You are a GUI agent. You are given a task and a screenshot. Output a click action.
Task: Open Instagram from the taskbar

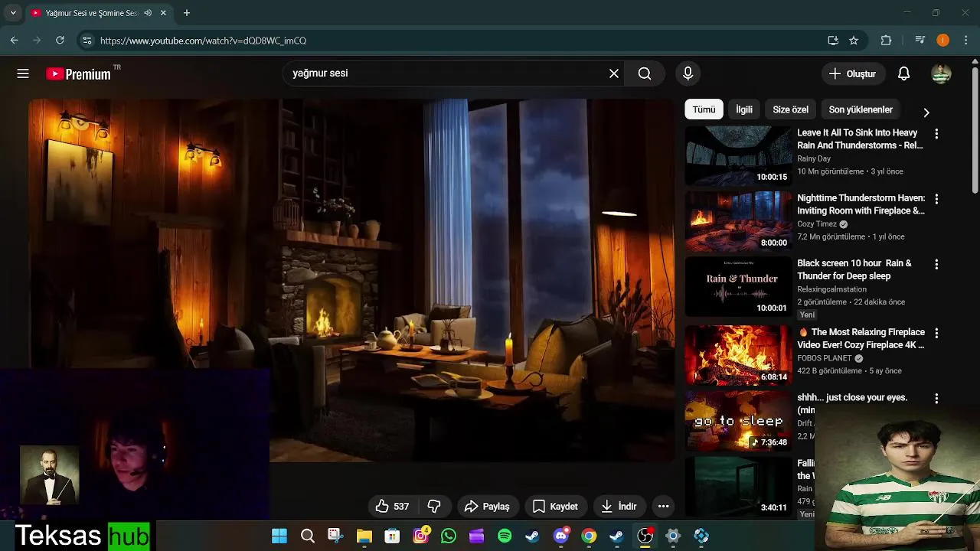[x=420, y=536]
